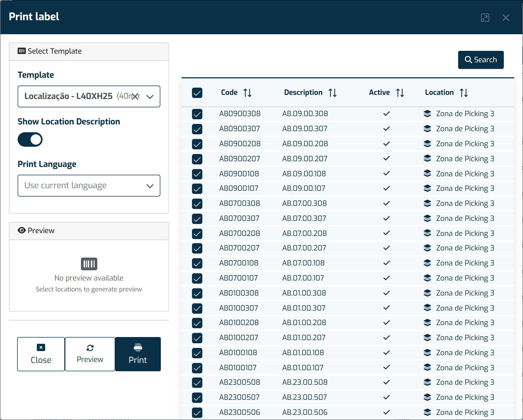Uncheck row AB0900207 checkbox
Image resolution: width=523 pixels, height=420 pixels.
point(197,159)
